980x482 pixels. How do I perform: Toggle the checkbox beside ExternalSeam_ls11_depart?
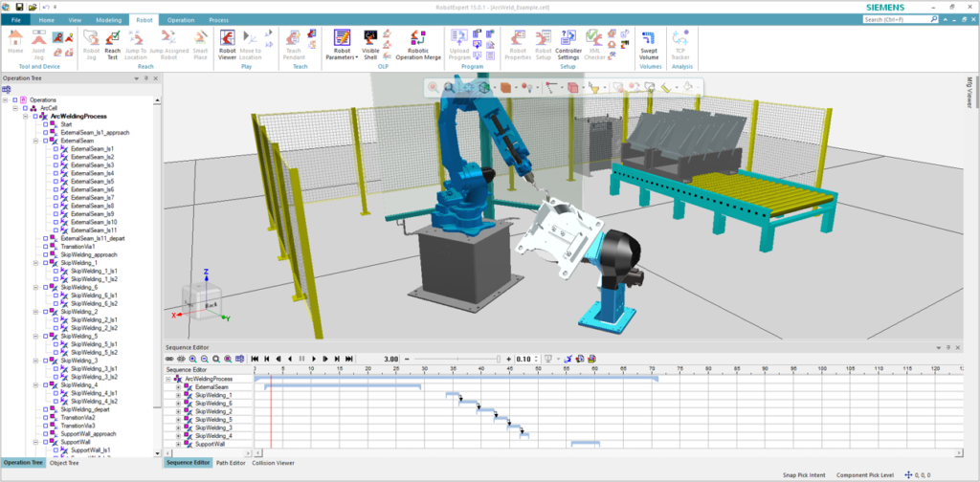(x=46, y=238)
